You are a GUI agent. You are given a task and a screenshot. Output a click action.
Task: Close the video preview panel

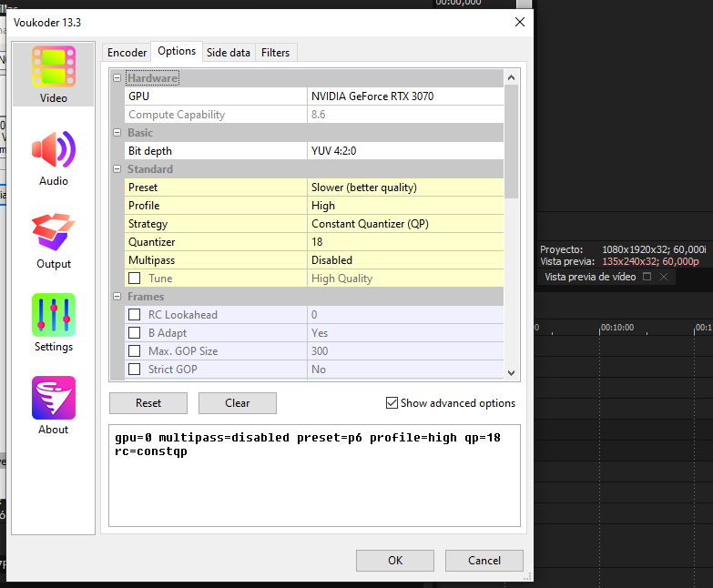(664, 277)
